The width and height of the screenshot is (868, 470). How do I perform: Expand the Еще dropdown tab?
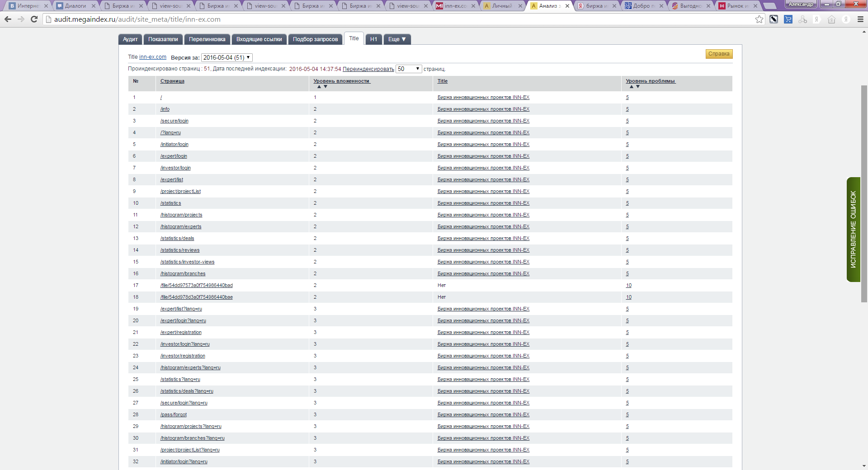pos(397,39)
